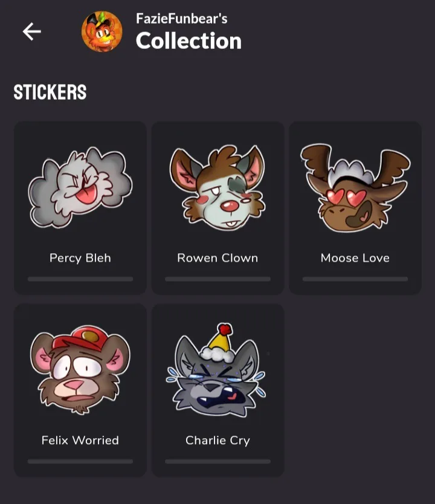Click the Moose Love label
Screen dimensions: 435x504
pyautogui.click(x=355, y=258)
